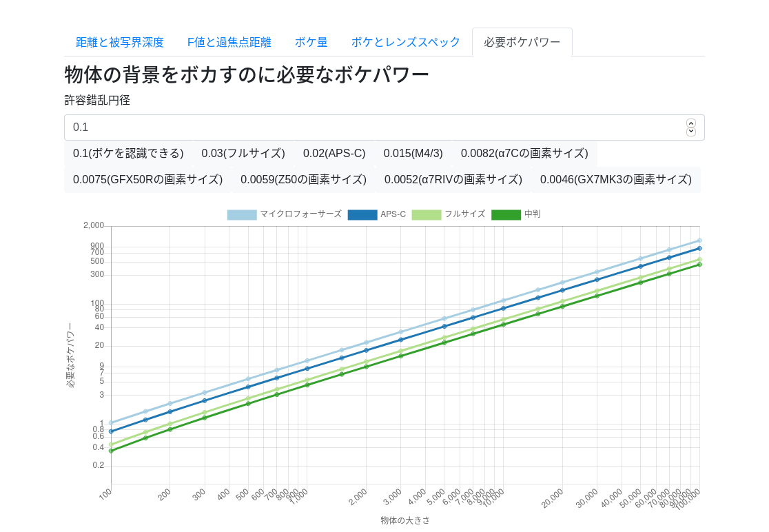The image size is (769, 532).
Task: Toggle the APS-C legend color swatch
Action: tap(362, 215)
